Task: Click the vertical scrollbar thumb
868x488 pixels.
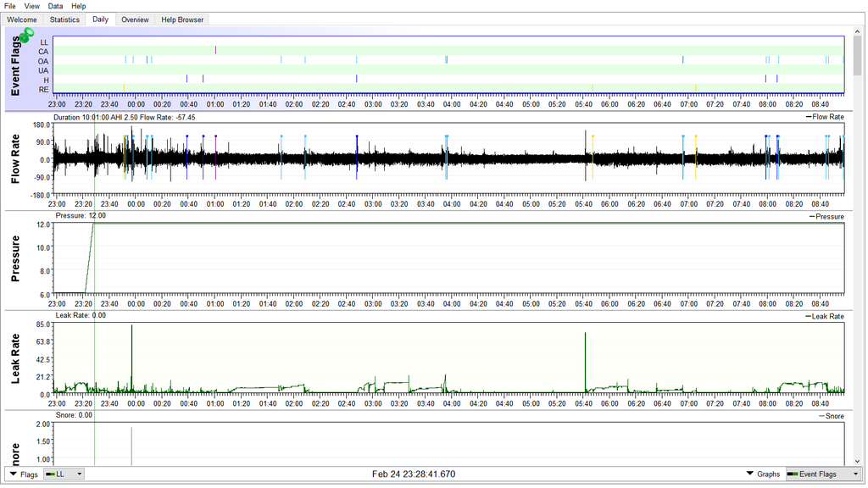Action: (x=858, y=54)
